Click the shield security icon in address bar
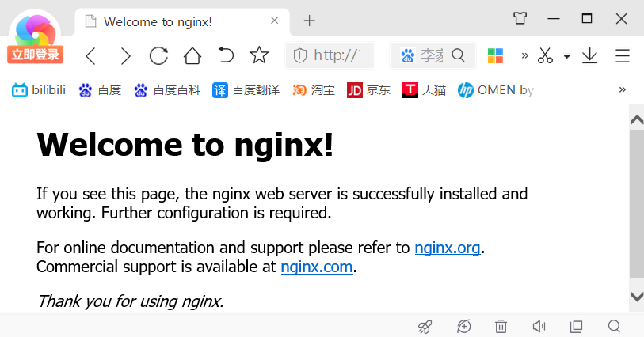 tap(300, 55)
